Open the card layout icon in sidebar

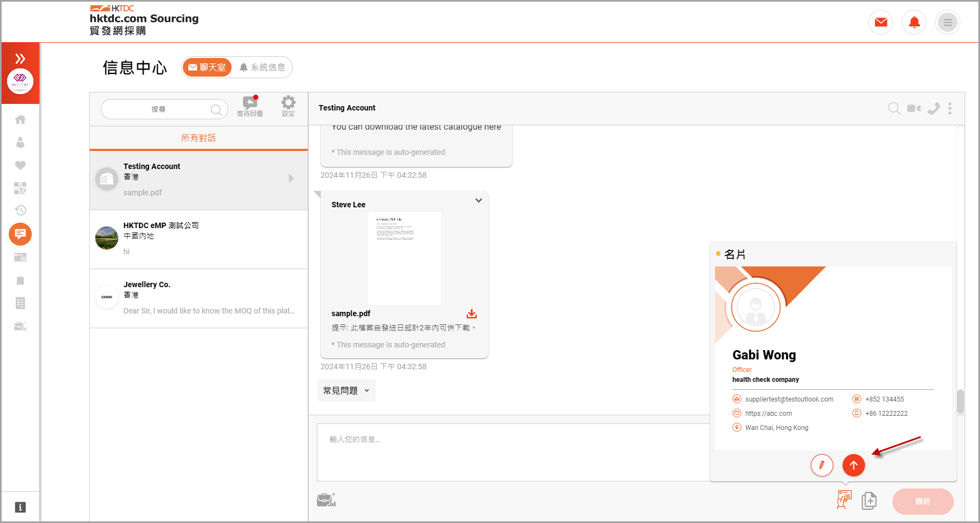20,257
